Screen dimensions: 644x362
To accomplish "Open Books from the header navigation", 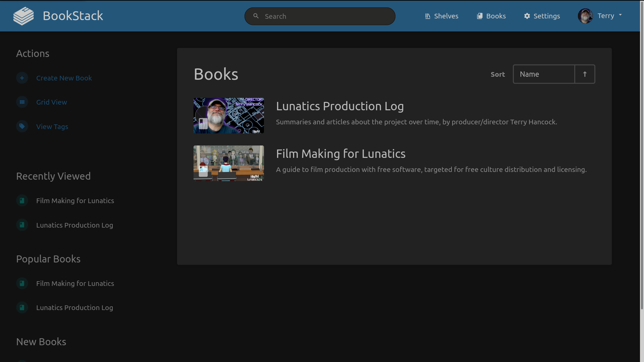I will pos(491,16).
